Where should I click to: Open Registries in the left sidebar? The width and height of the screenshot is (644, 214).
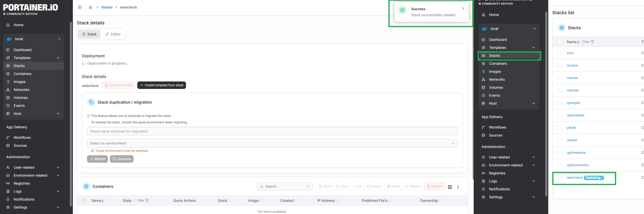pos(33,183)
